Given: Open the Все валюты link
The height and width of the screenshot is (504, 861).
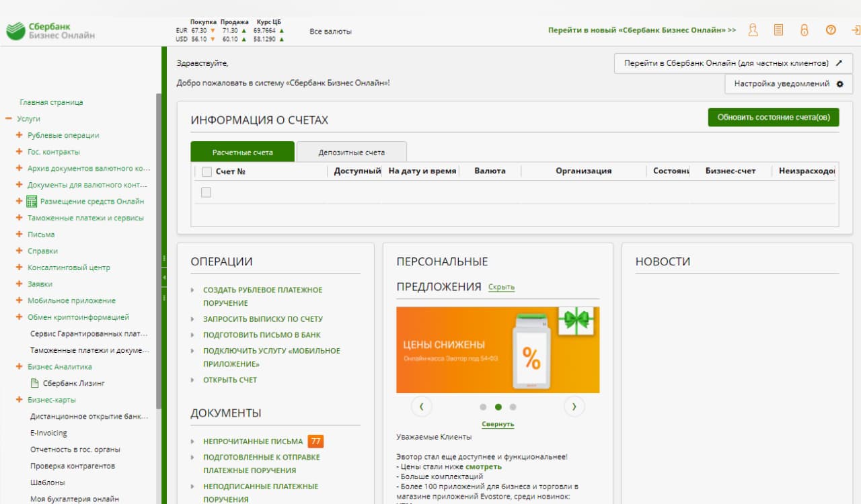Looking at the screenshot, I should click(330, 32).
